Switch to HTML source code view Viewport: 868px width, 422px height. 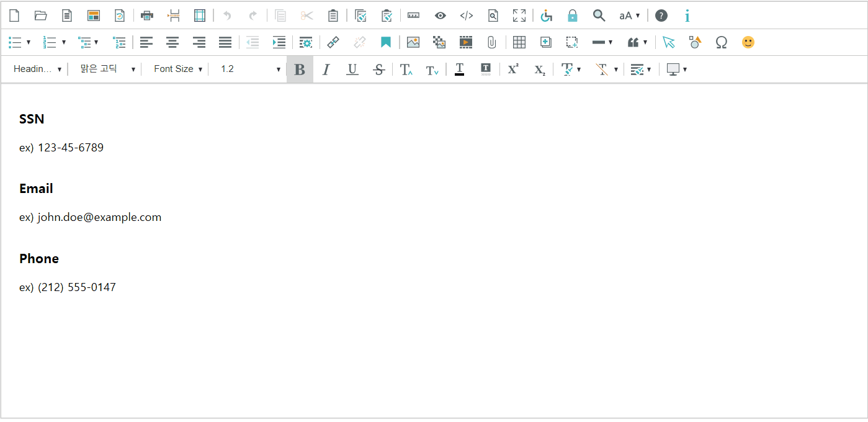click(467, 16)
